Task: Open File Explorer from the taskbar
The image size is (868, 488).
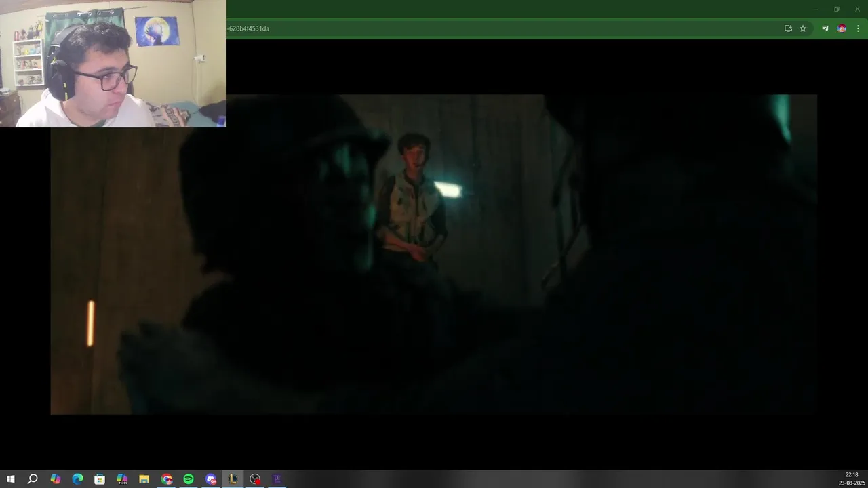Action: (144, 479)
